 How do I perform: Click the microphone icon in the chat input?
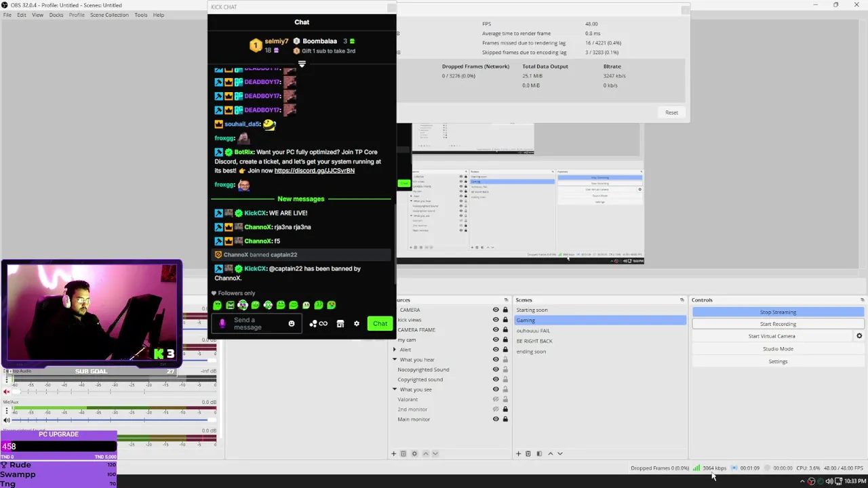click(x=222, y=324)
